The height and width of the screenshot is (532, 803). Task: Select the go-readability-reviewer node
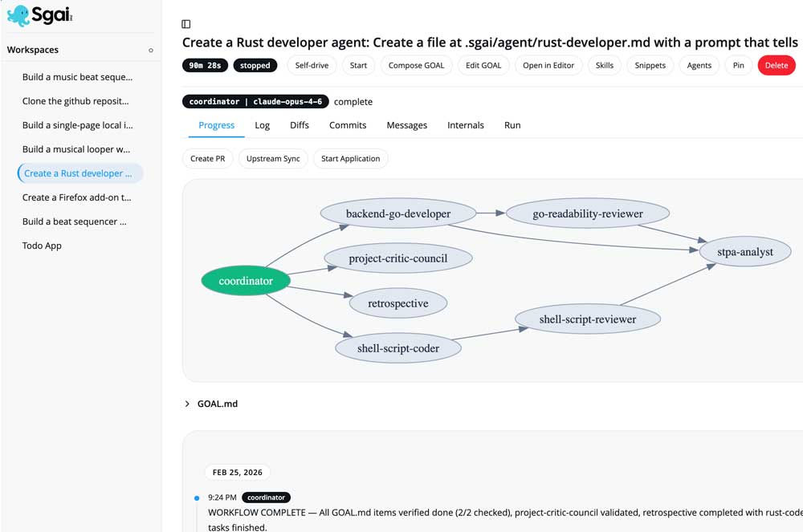pos(588,213)
